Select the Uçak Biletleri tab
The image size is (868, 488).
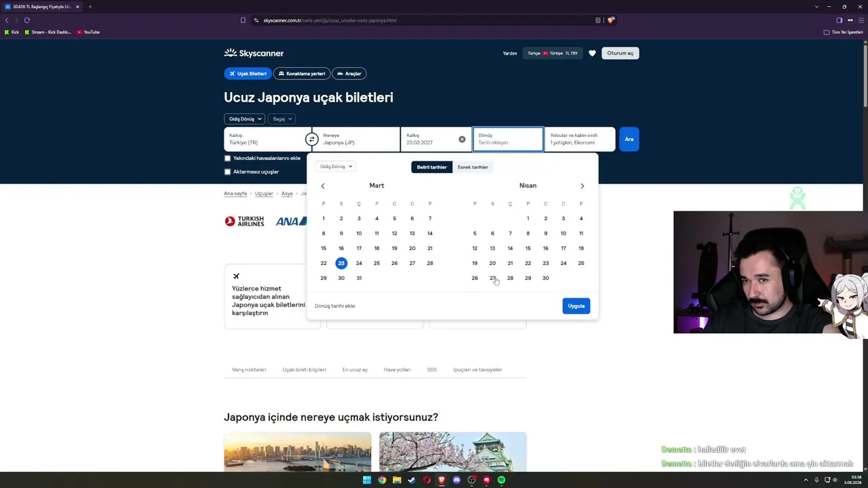248,73
